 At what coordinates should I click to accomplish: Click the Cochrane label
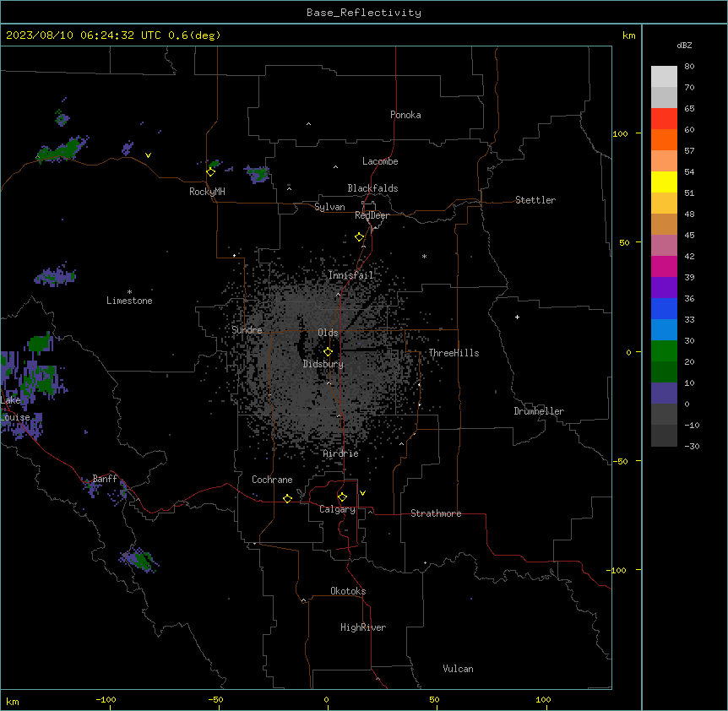coord(272,480)
